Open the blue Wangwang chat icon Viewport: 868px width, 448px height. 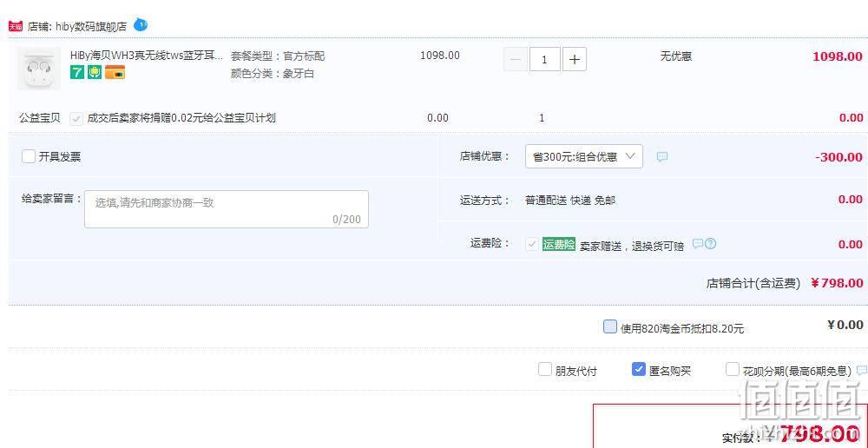coord(141,24)
